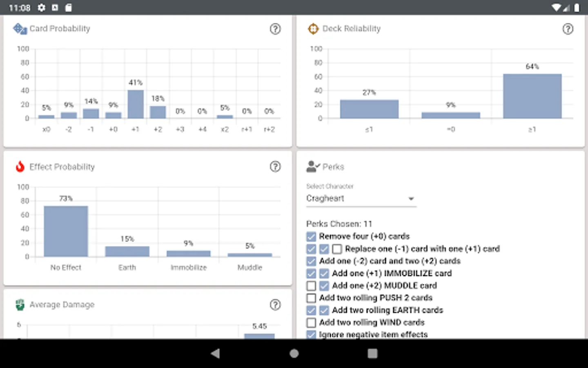Screen dimensions: 588x368
Task: Click the No Effect bar at 73%
Action: 66,231
